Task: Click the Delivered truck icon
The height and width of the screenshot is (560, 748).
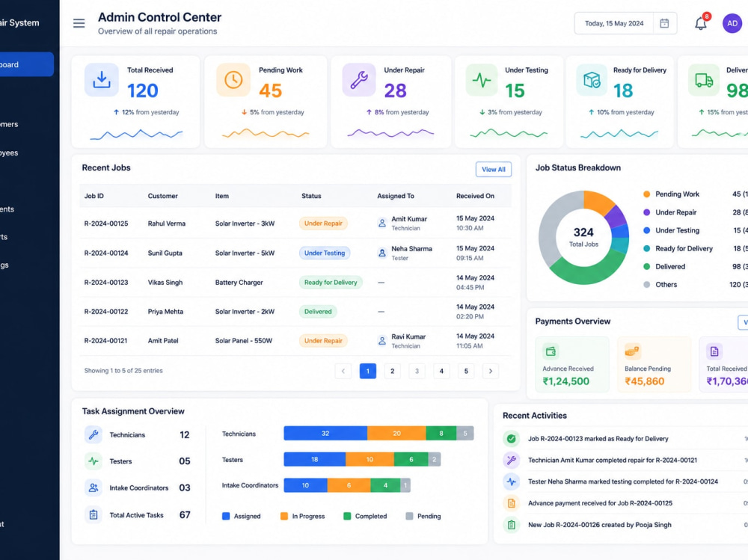Action: click(x=704, y=80)
